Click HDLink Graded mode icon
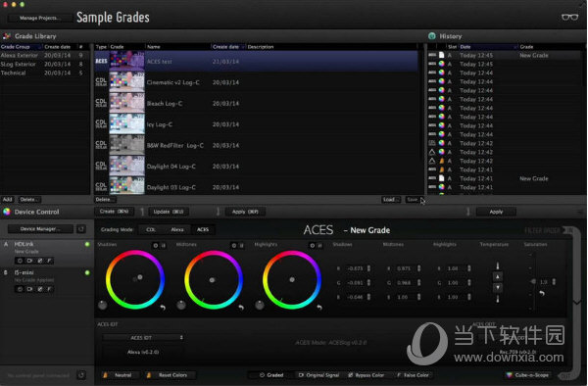The height and width of the screenshot is (386, 588). [x=20, y=261]
